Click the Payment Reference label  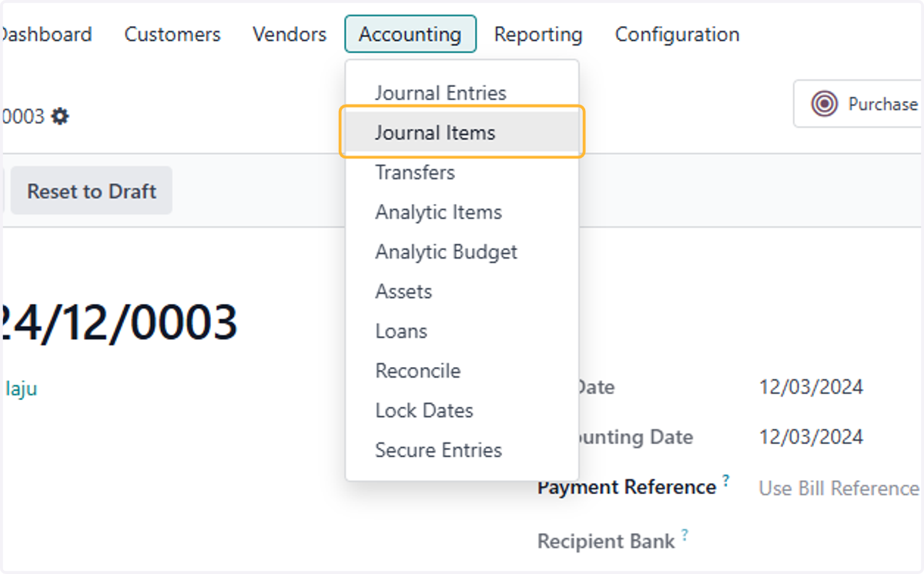pyautogui.click(x=627, y=487)
